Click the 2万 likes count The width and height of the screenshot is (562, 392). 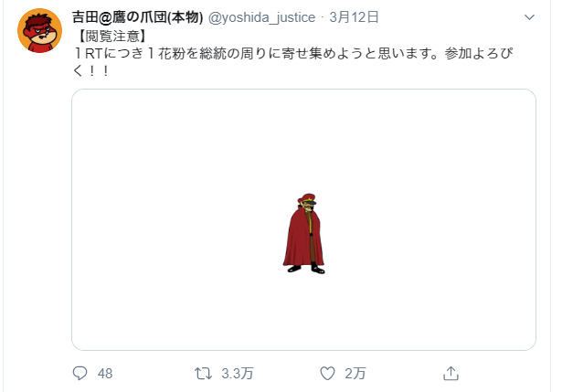point(355,374)
